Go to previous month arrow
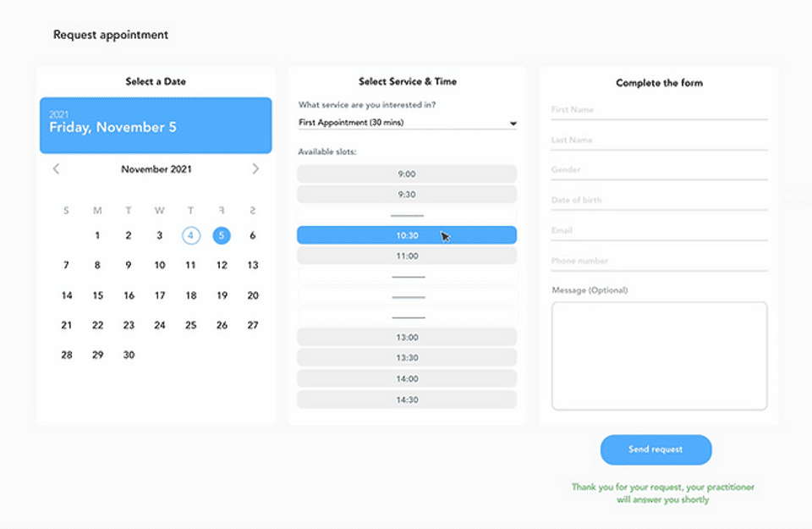The height and width of the screenshot is (529, 812). [x=56, y=169]
